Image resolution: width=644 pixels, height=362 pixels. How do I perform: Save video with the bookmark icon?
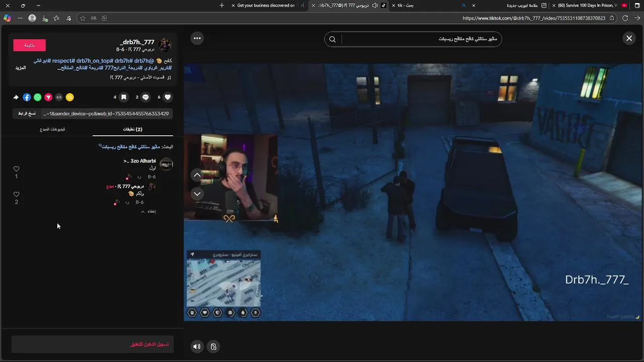124,97
